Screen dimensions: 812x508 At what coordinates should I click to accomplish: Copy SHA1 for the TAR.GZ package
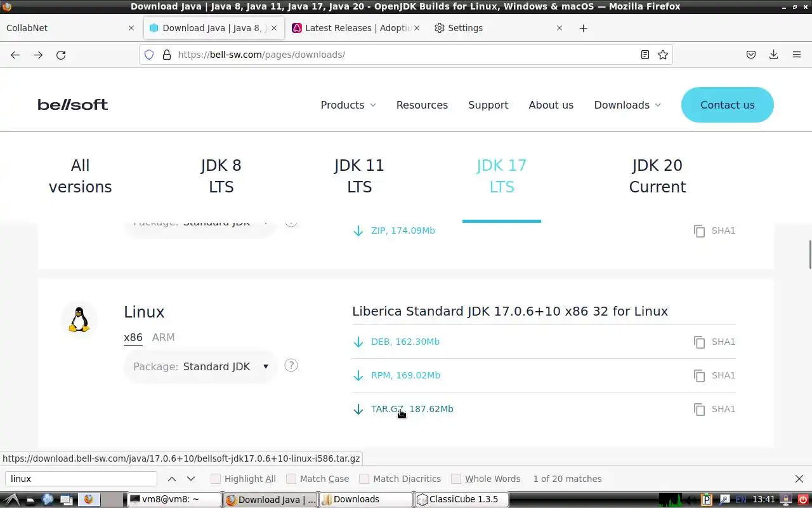[x=714, y=409]
